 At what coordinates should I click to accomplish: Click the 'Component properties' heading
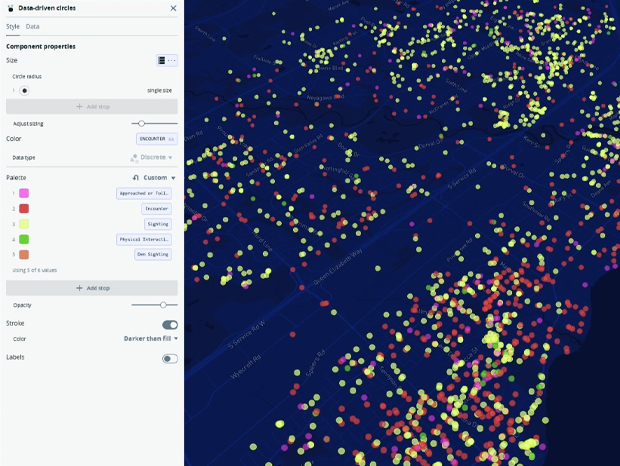point(41,47)
